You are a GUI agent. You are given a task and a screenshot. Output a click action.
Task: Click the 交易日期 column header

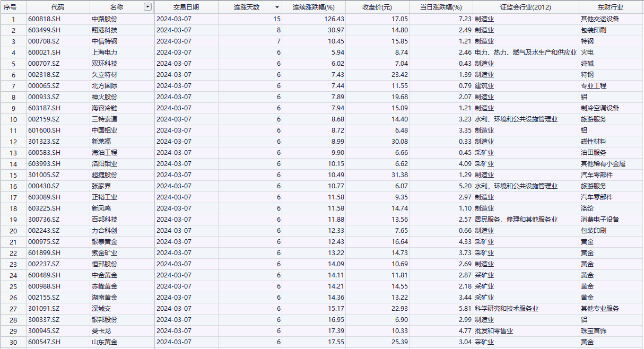[186, 7]
